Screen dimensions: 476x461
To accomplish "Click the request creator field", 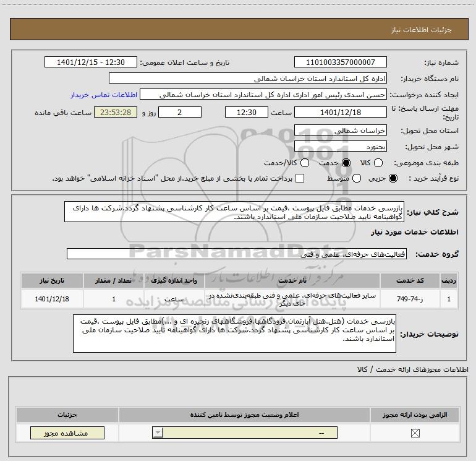I will point(263,95).
